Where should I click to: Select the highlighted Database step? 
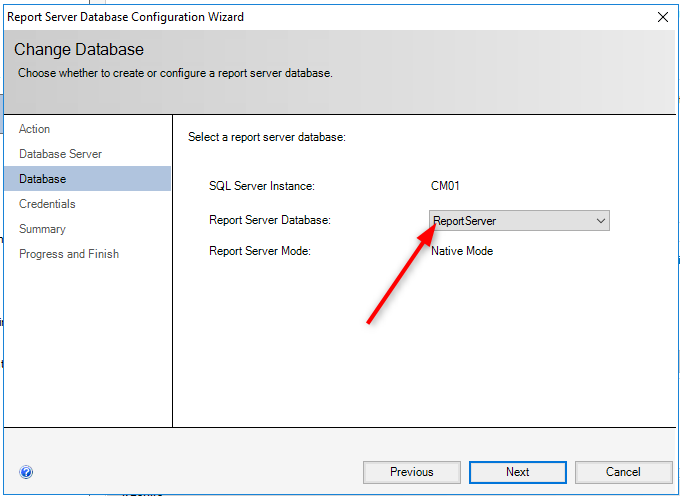point(87,179)
